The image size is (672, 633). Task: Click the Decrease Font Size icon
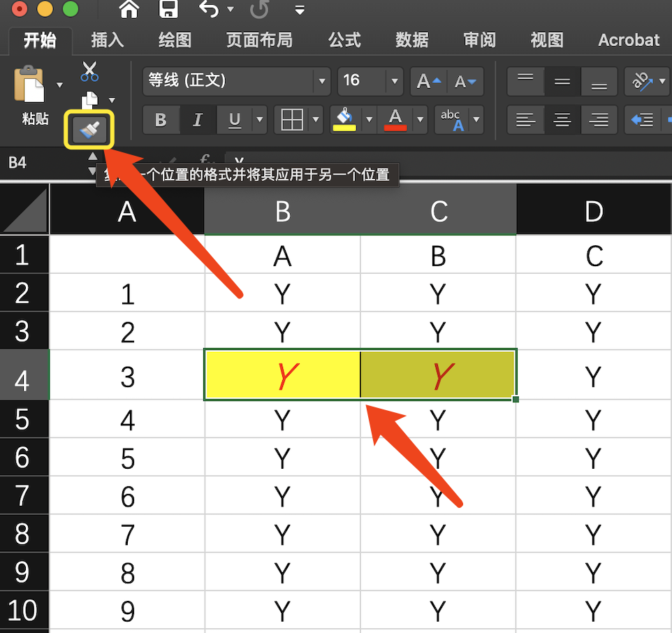point(465,81)
